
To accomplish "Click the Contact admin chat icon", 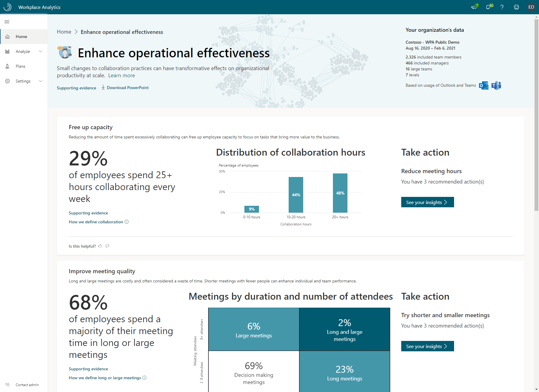I will tap(7, 385).
